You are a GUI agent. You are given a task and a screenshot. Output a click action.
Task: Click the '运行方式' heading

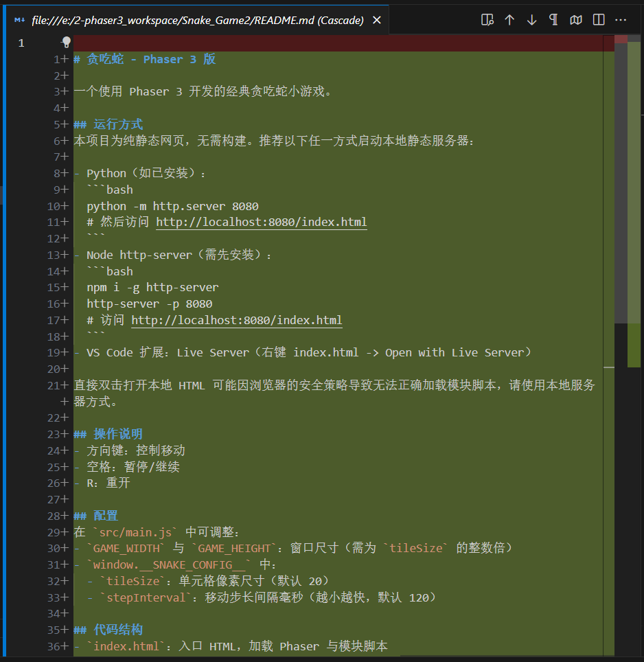(118, 124)
